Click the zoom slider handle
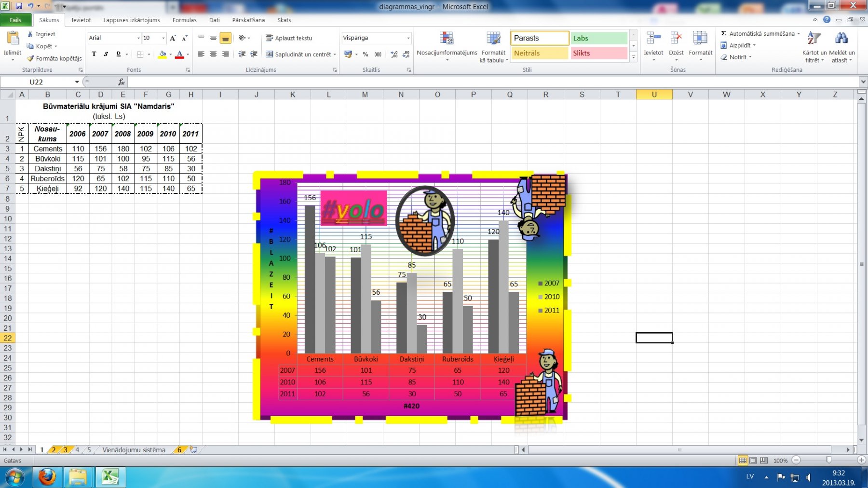Viewport: 868px width, 488px height. (828, 461)
